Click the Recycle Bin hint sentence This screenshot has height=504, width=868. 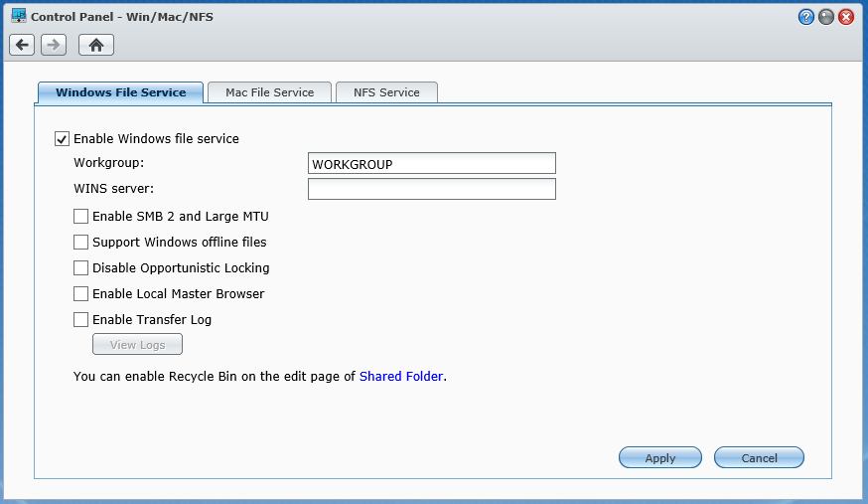click(x=260, y=377)
